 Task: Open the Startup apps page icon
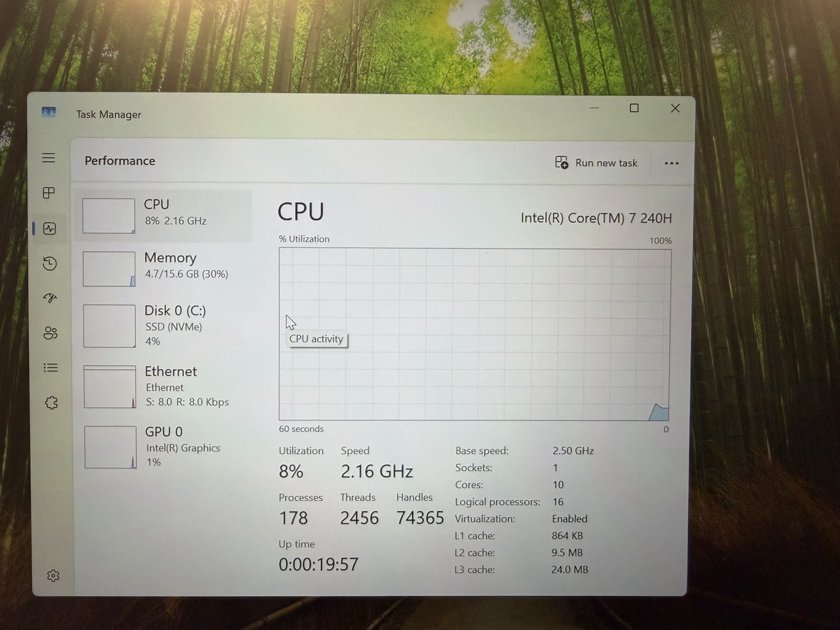click(50, 298)
